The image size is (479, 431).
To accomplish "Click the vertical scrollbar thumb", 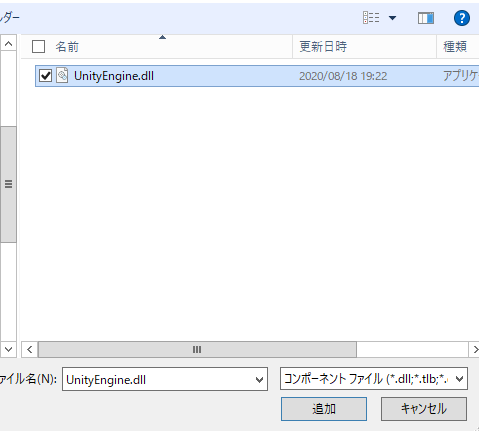I will click(9, 184).
